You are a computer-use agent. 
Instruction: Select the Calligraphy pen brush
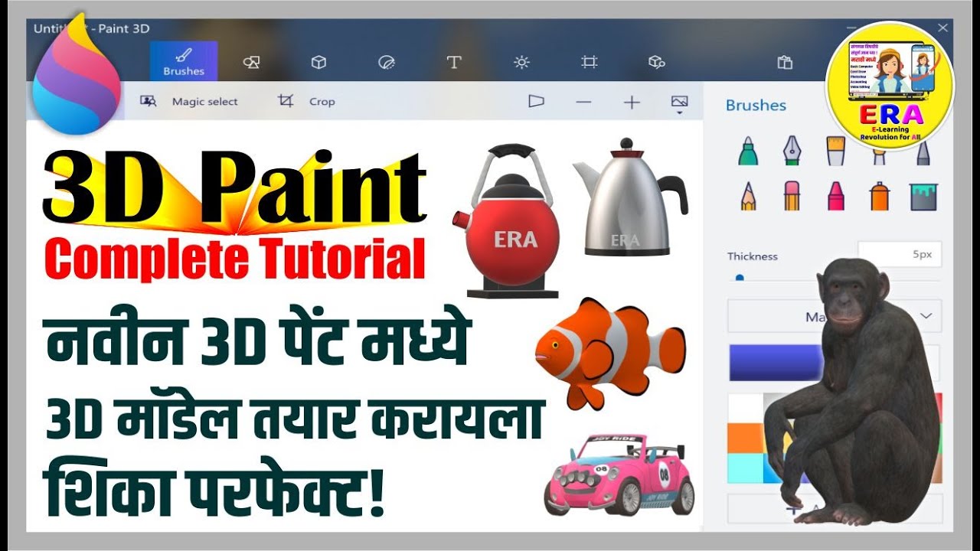click(x=792, y=151)
